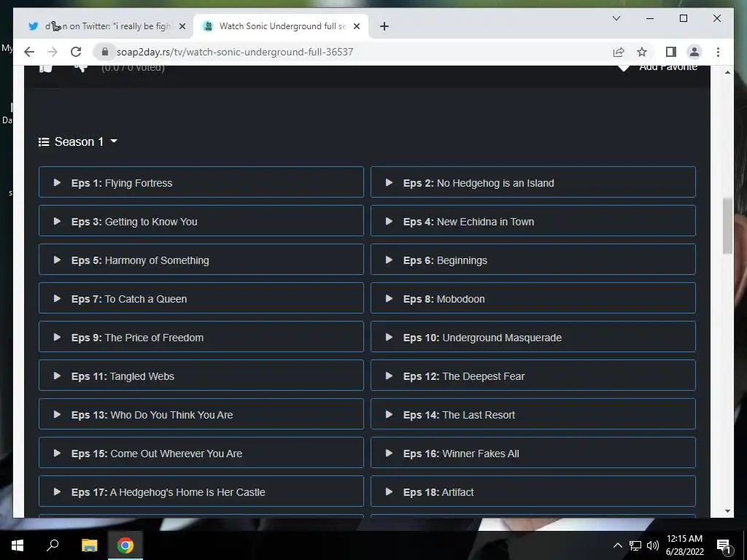The image size is (747, 560).
Task: Expand the Season 1 dropdown
Action: [78, 141]
